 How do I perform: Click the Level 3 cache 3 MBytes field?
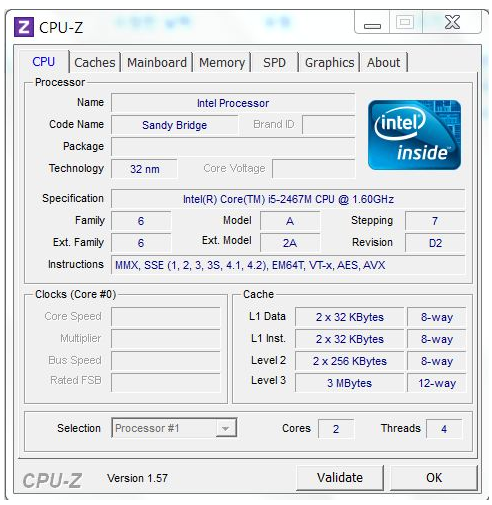click(x=349, y=383)
